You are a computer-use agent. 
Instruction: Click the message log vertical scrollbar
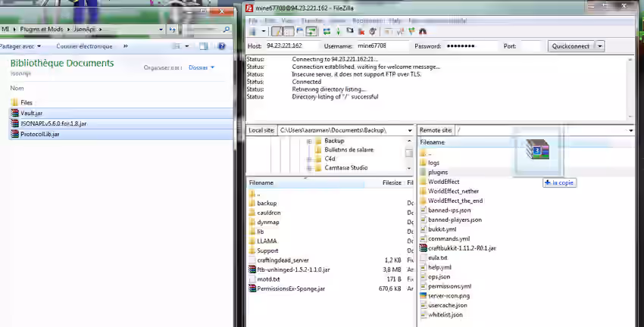coord(630,88)
